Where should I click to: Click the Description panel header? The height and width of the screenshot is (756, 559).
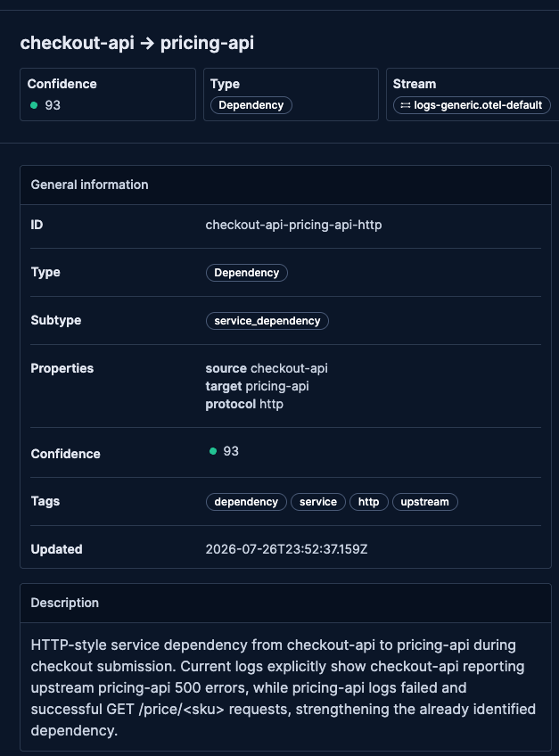(285, 604)
